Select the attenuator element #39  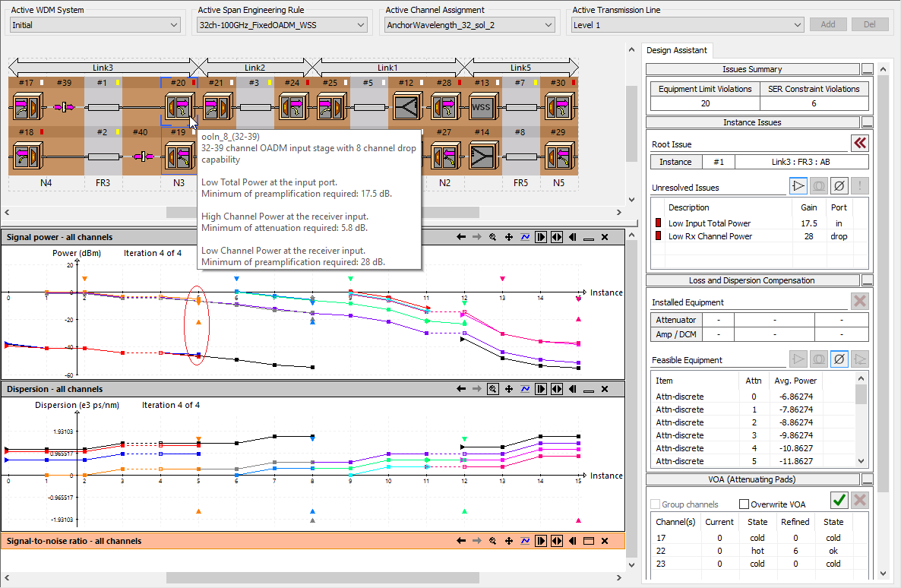[x=65, y=107]
